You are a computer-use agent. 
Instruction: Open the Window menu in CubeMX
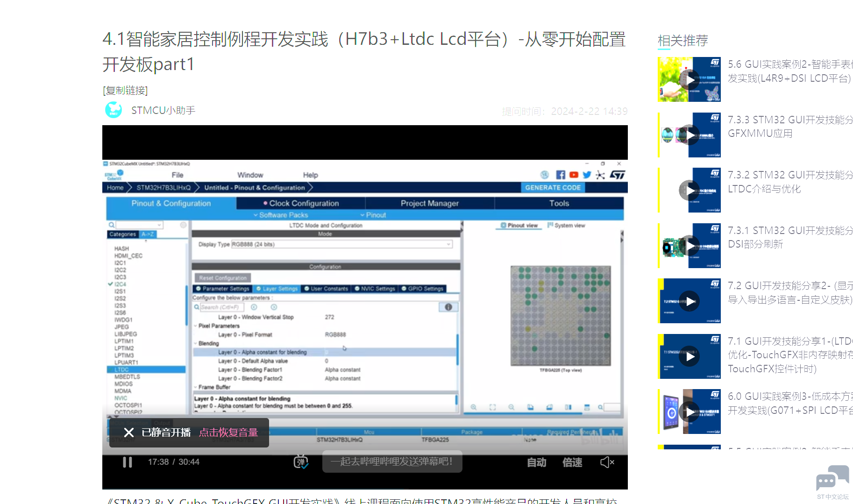coord(250,175)
